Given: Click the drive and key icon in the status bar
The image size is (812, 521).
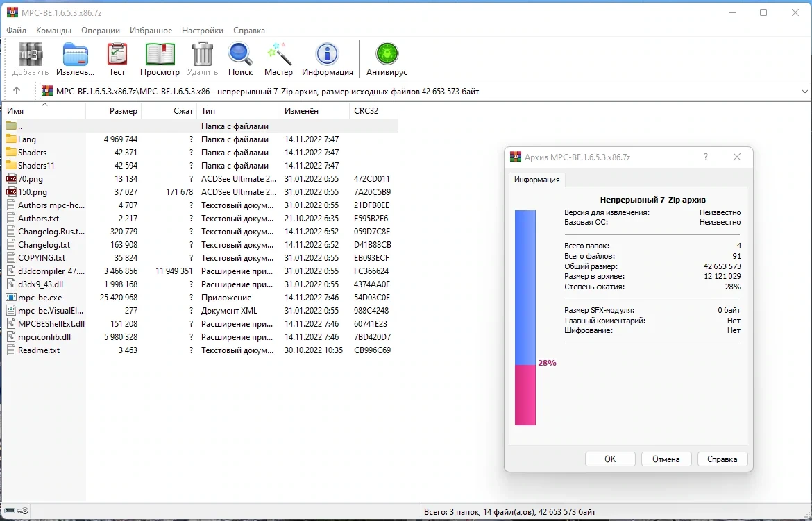Looking at the screenshot, I should pos(16,511).
